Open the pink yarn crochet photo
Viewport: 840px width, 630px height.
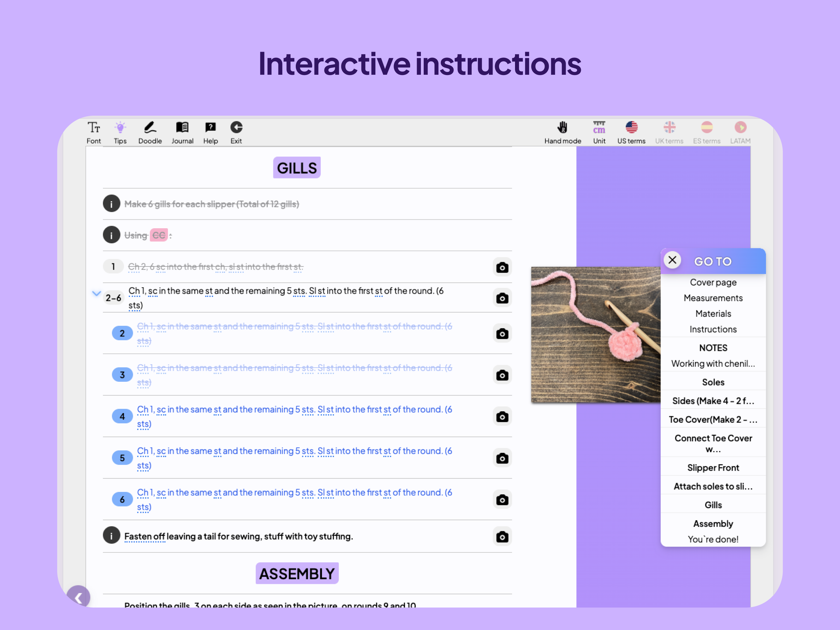point(596,334)
